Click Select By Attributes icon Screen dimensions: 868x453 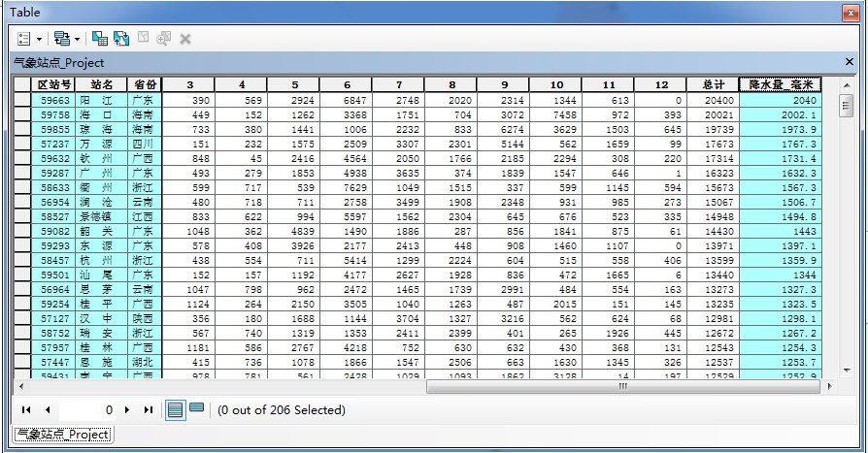pyautogui.click(x=98, y=39)
